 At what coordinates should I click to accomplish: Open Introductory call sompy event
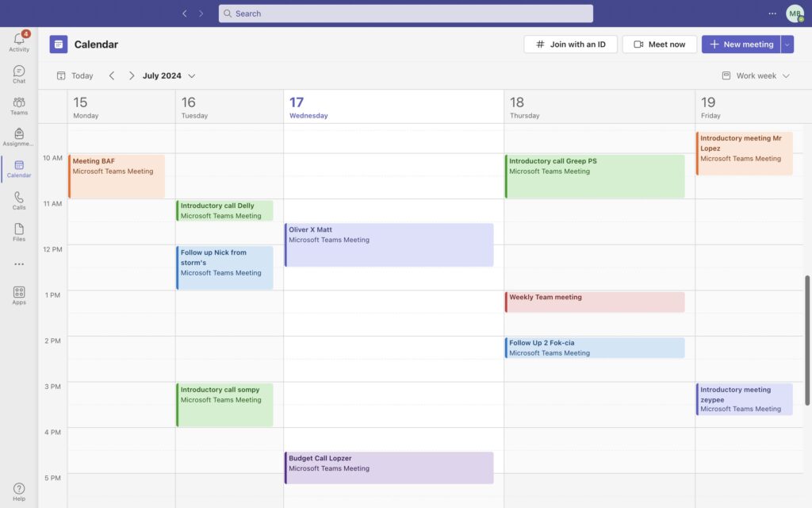point(224,405)
